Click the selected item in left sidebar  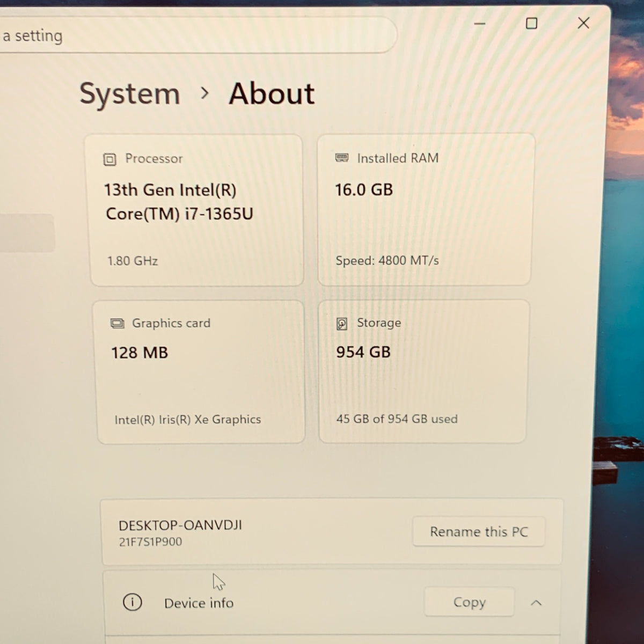[x=27, y=233]
